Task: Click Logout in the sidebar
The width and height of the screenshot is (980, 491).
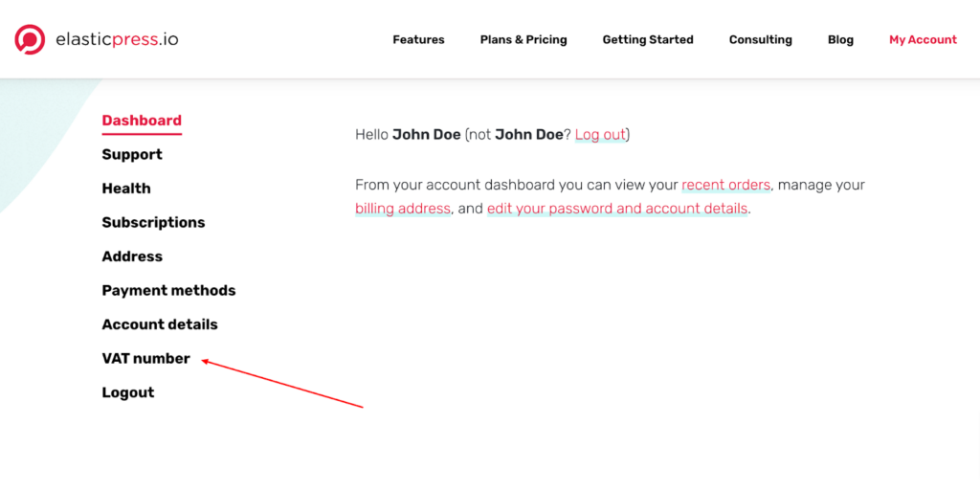Action: pyautogui.click(x=128, y=392)
